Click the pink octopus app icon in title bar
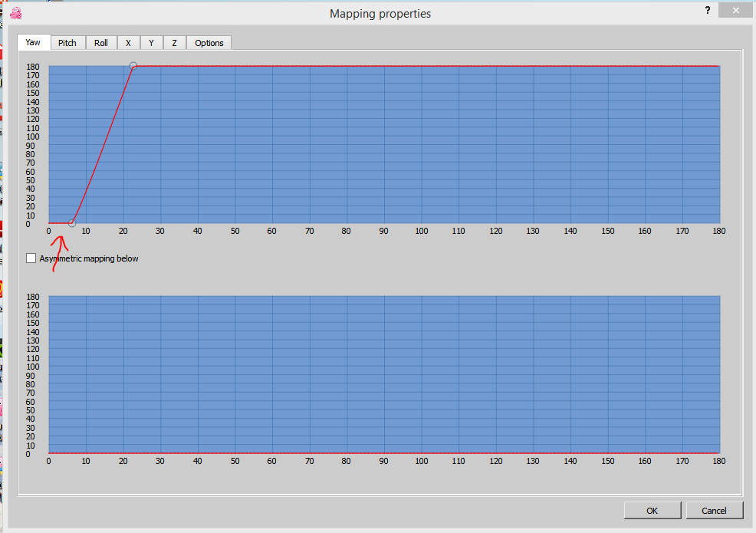The image size is (756, 533). tap(16, 13)
